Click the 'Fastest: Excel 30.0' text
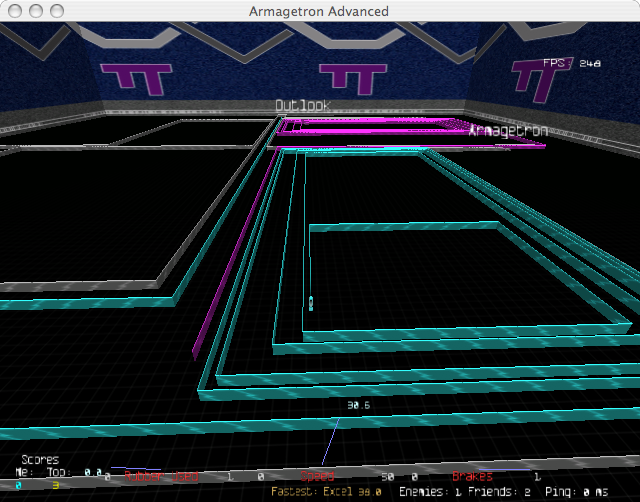The image size is (640, 502). click(x=326, y=491)
